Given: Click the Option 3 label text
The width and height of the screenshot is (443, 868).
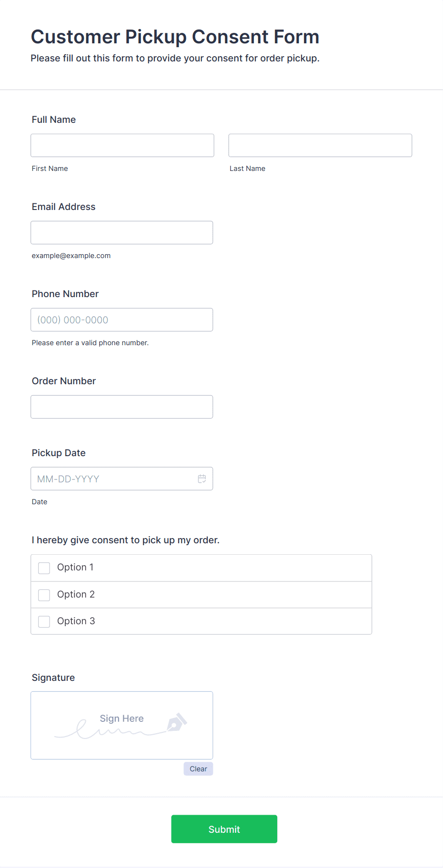Looking at the screenshot, I should pyautogui.click(x=76, y=621).
